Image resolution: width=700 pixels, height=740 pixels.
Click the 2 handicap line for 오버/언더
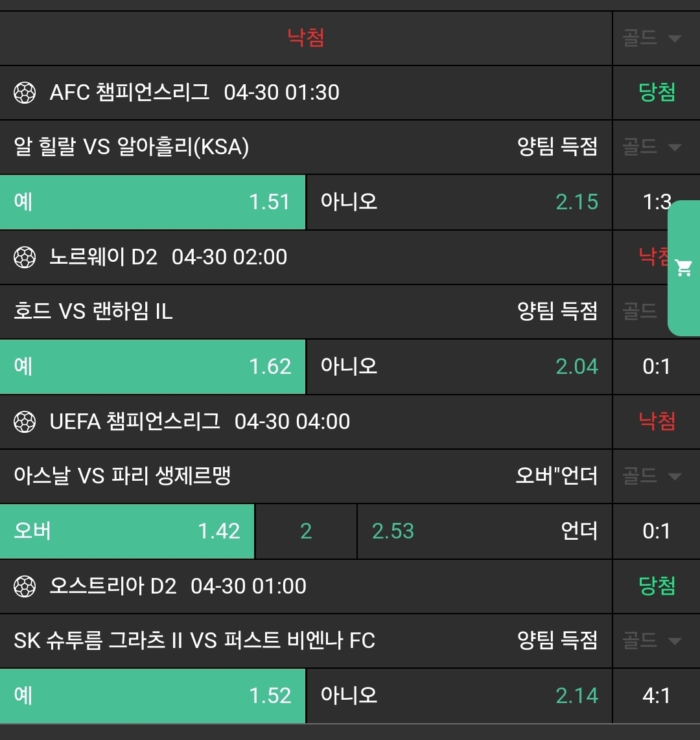tap(306, 531)
